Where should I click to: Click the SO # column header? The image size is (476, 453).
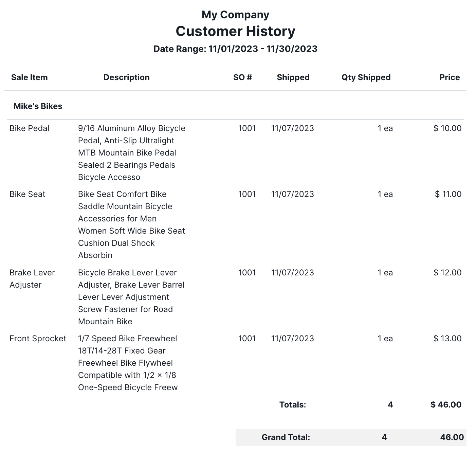[242, 77]
